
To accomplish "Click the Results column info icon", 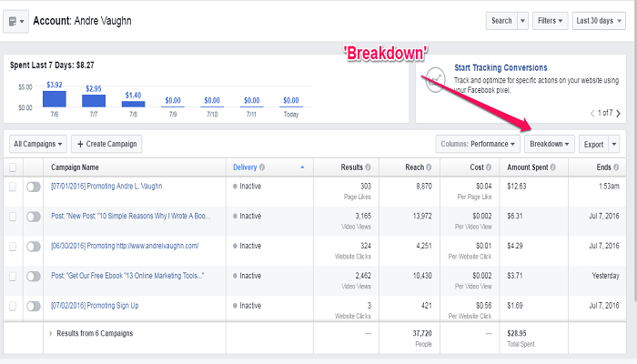I will coord(369,167).
